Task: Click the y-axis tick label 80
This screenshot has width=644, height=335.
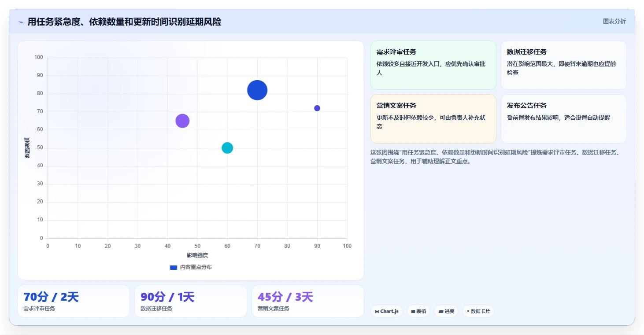Action: [x=40, y=93]
